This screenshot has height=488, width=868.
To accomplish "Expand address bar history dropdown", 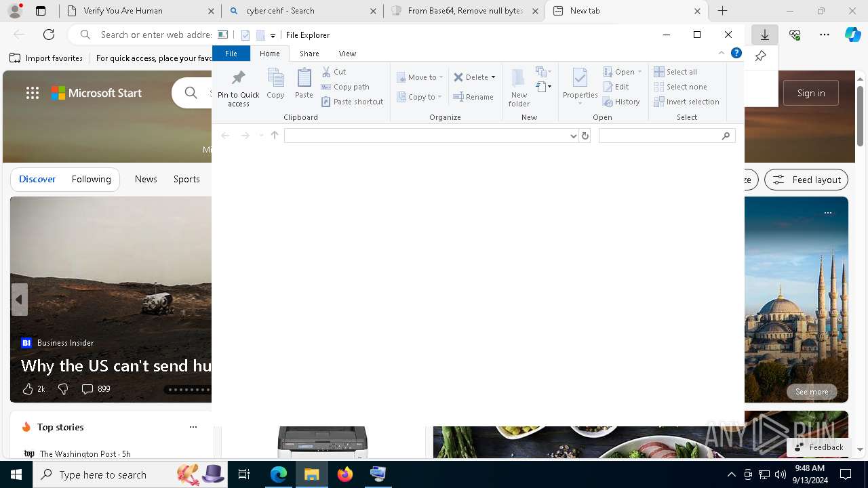I will pyautogui.click(x=574, y=136).
